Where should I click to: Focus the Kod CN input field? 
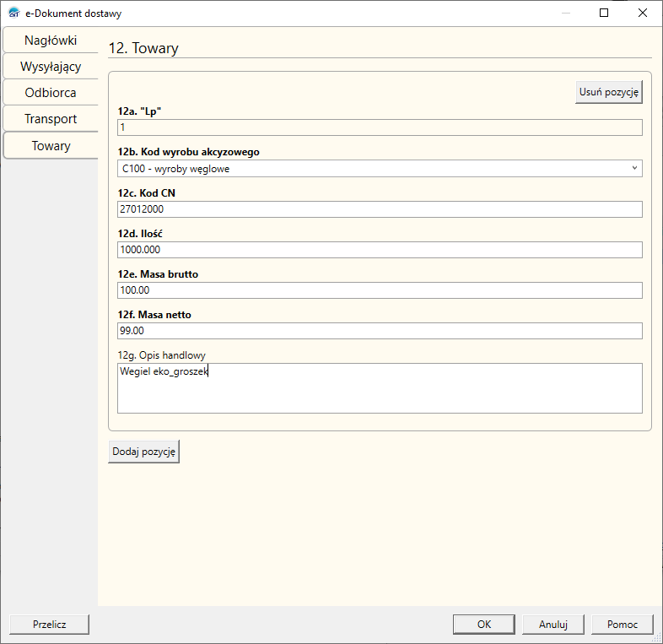(x=380, y=209)
